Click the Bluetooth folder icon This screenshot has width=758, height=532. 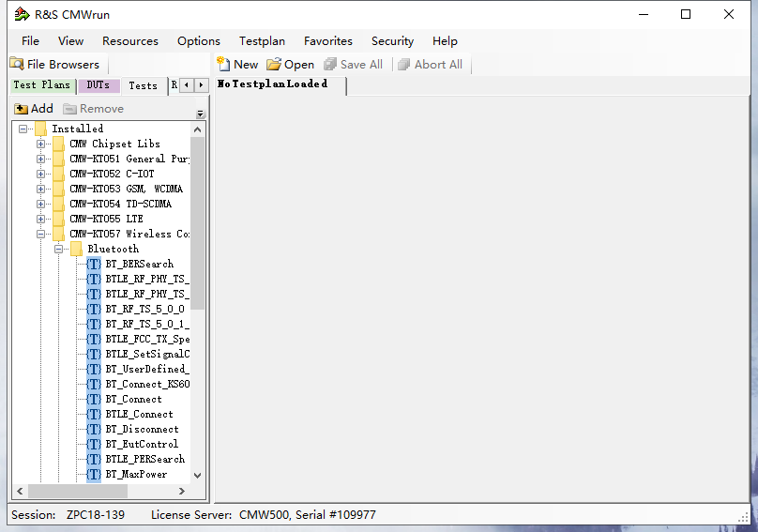coord(76,249)
